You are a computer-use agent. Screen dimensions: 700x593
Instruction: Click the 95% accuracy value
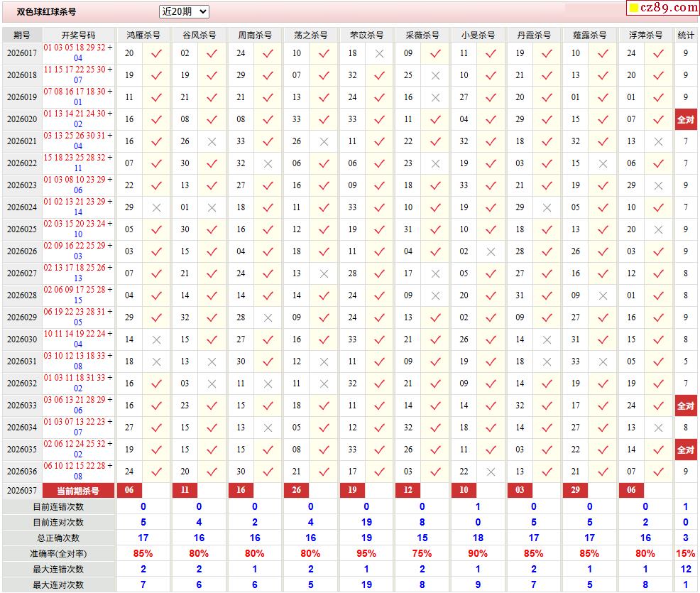(x=366, y=553)
